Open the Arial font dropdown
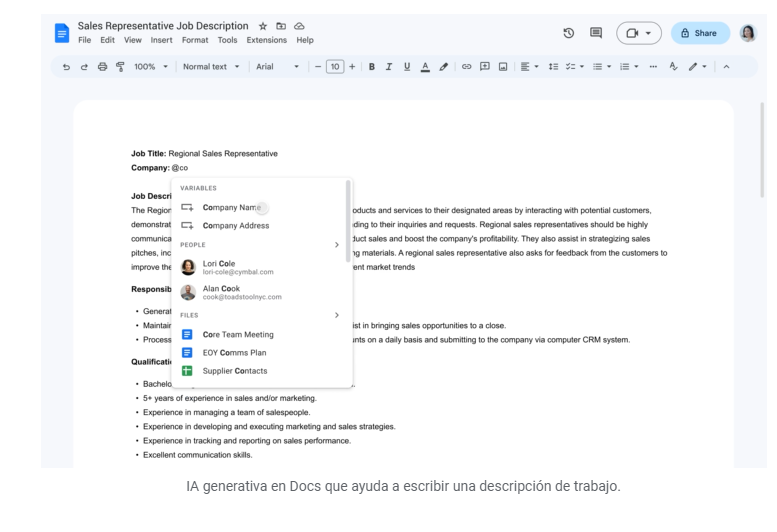Screen dimensions: 777x532 pos(278,67)
